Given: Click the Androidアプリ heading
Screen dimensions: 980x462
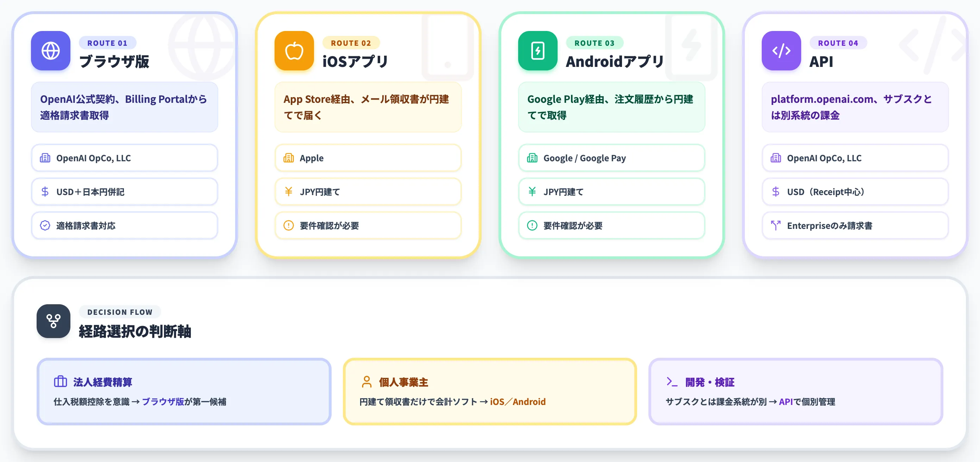Looking at the screenshot, I should point(615,61).
